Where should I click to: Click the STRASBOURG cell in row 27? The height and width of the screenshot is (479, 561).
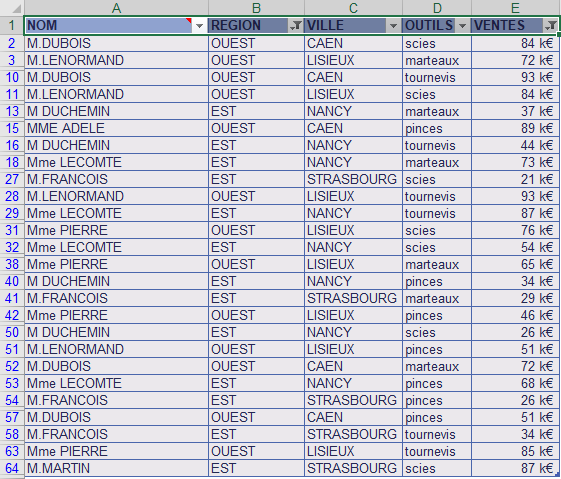pos(353,179)
